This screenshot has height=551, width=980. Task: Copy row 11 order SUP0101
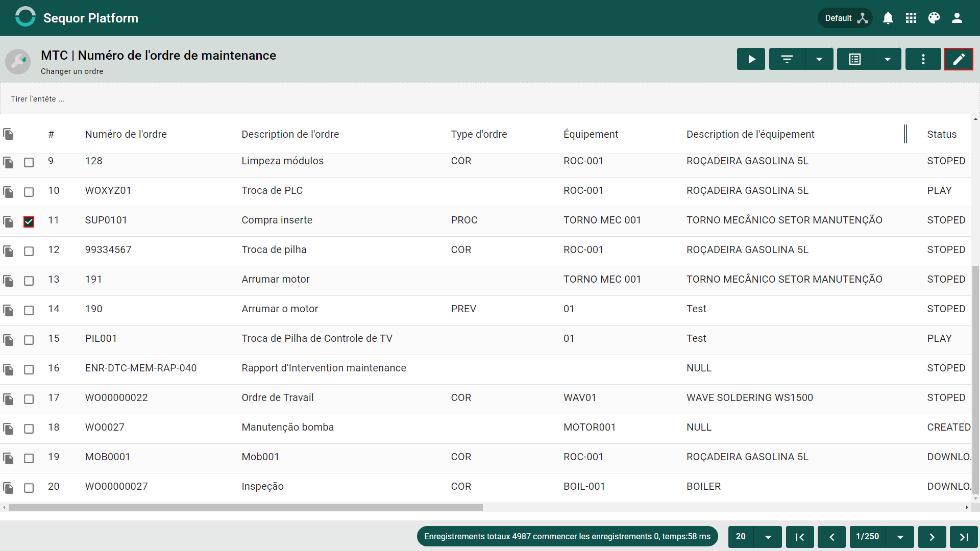point(8,221)
